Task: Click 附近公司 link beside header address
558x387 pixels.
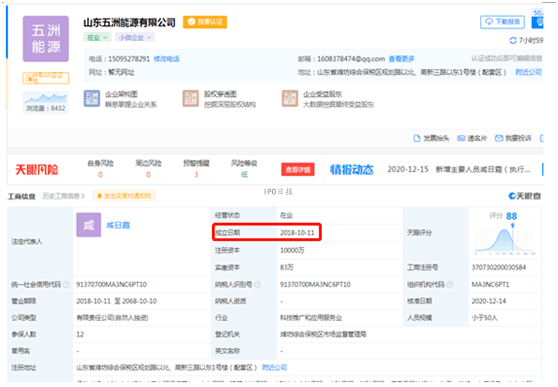Action: click(528, 72)
